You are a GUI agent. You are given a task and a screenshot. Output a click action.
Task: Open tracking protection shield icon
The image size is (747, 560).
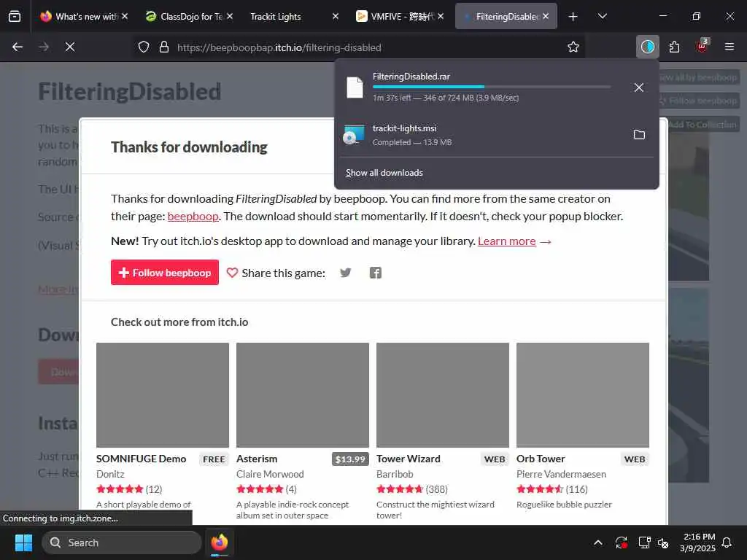coord(144,47)
